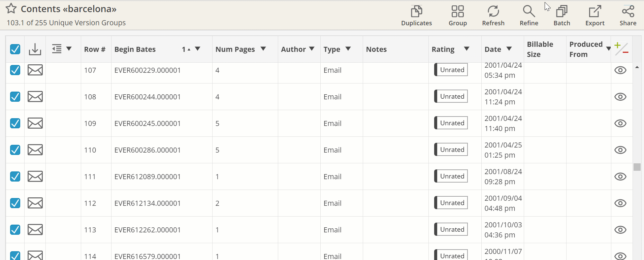Open the Date column dropdown
Image resolution: width=644 pixels, height=260 pixels.
click(509, 49)
